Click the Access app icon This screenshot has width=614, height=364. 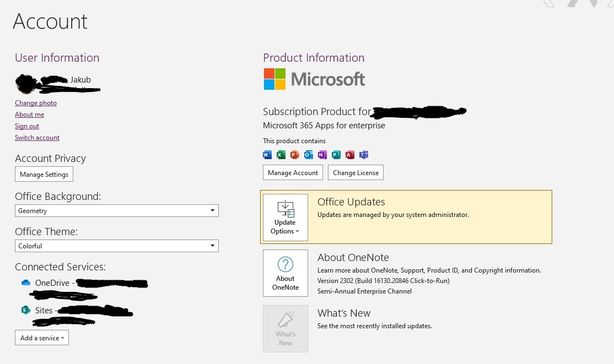pos(349,155)
